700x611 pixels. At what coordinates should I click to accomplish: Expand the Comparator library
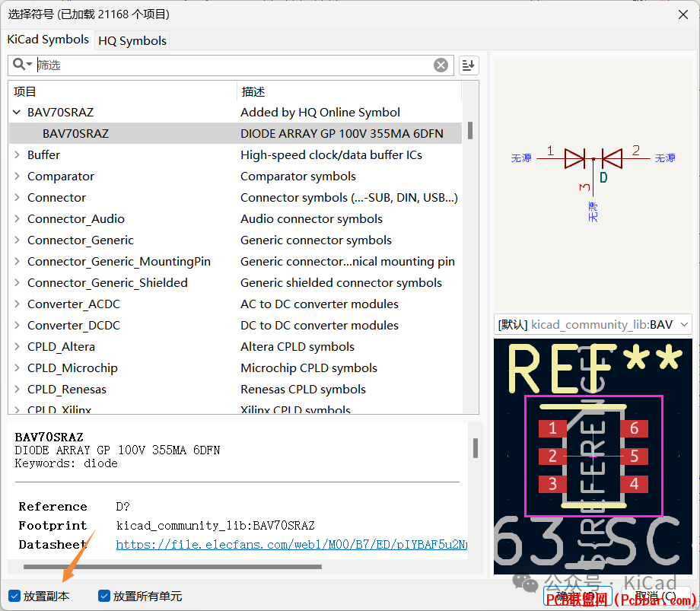pyautogui.click(x=17, y=177)
